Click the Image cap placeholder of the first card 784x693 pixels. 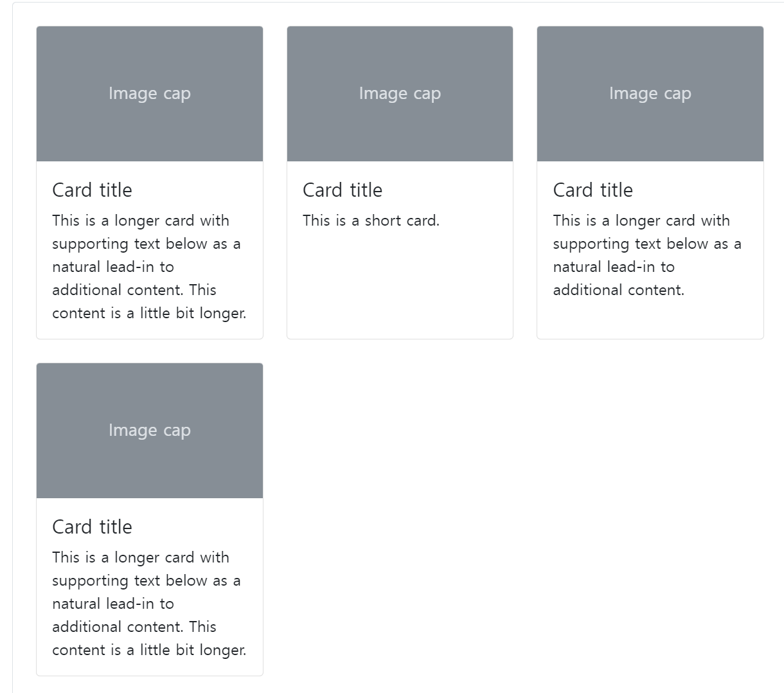tap(150, 94)
